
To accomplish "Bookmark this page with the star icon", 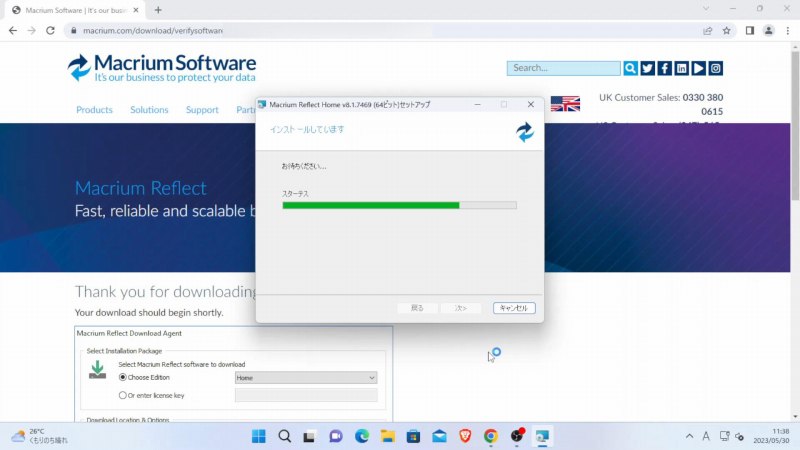I will click(727, 31).
